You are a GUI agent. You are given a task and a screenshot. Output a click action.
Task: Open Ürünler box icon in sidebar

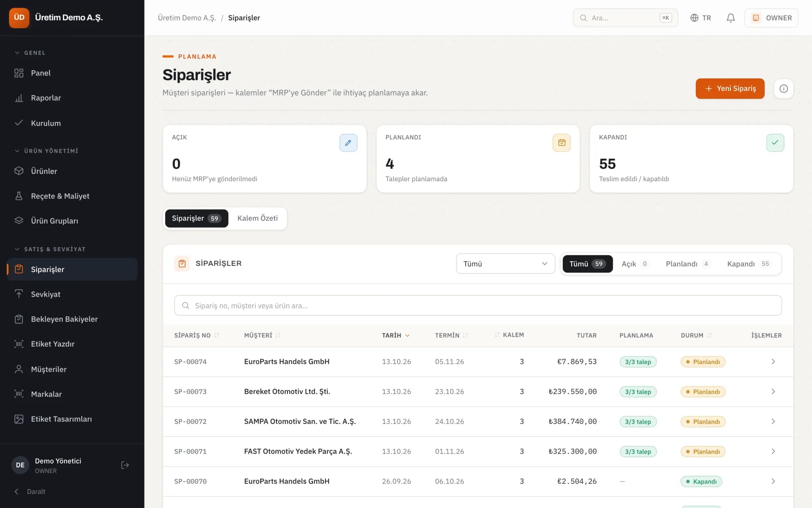click(x=19, y=171)
